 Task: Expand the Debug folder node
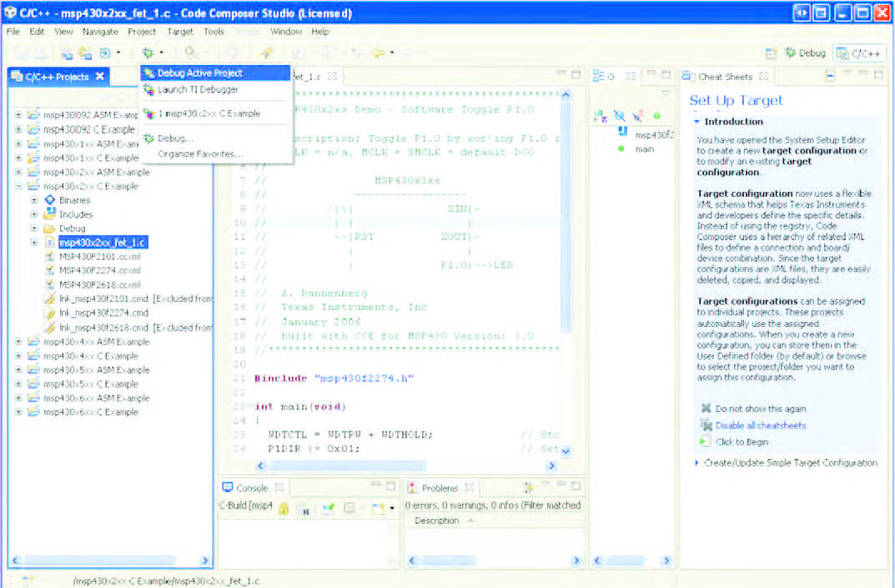tap(34, 229)
